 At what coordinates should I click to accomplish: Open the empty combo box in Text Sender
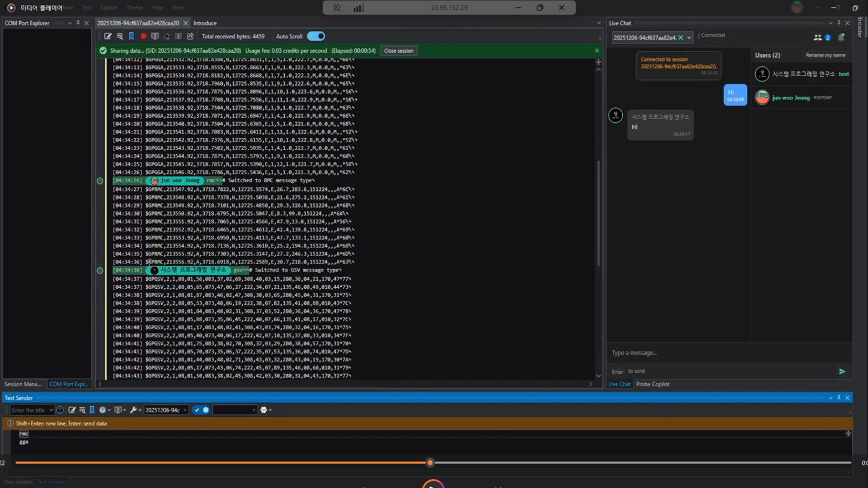[x=235, y=410]
